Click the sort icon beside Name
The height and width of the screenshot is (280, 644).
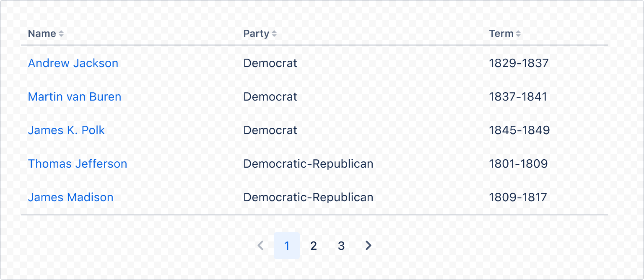(x=61, y=34)
